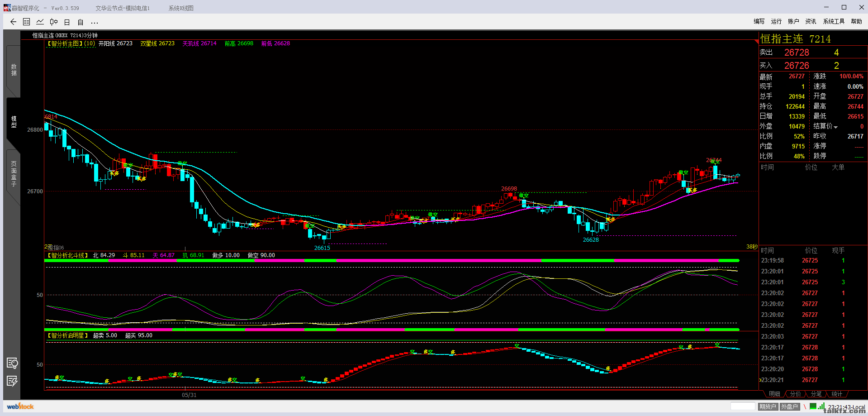The width and height of the screenshot is (868, 416).
Task: Click the 38秒 countdown label
Action: [x=752, y=247]
